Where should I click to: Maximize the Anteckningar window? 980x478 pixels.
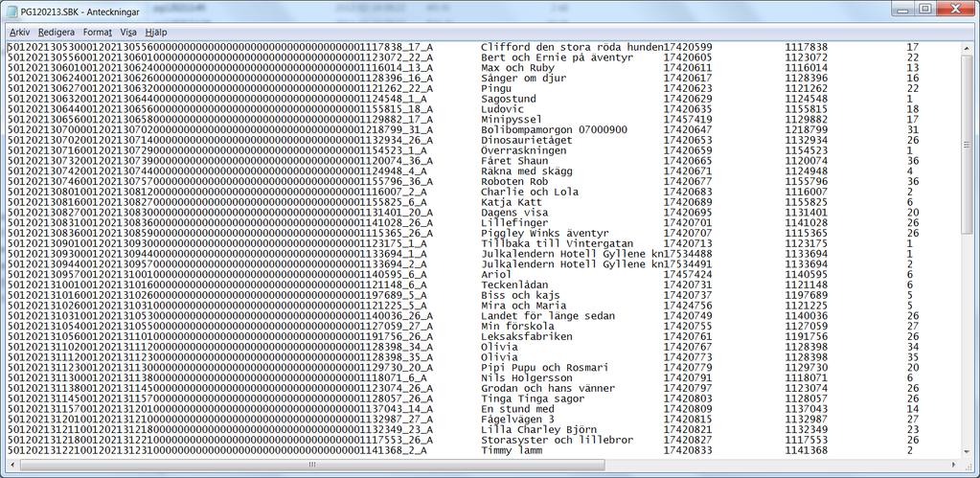925,8
